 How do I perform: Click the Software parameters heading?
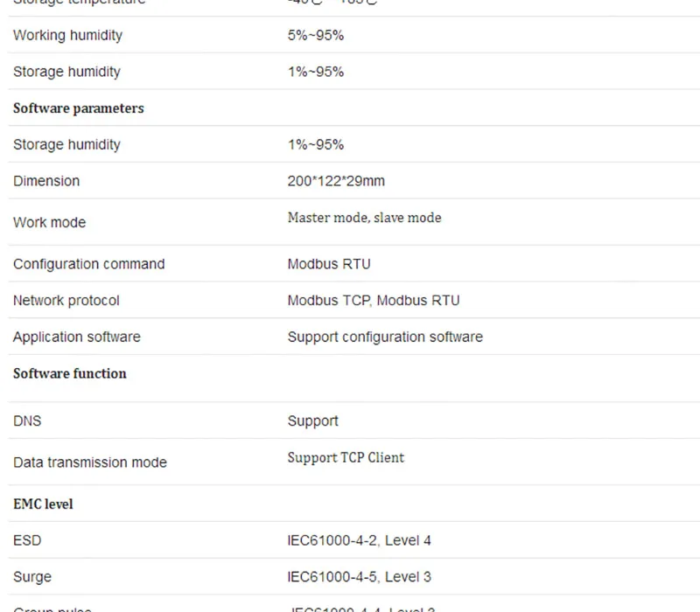pos(79,108)
